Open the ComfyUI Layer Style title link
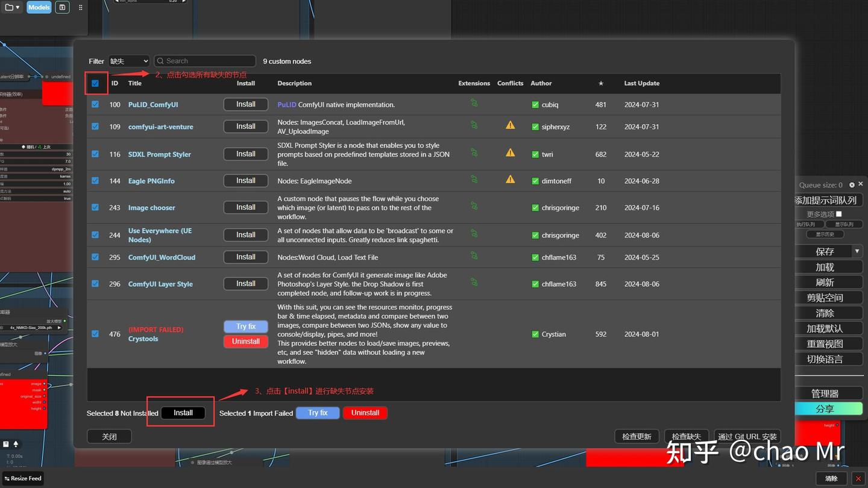This screenshot has width=868, height=488. click(x=160, y=284)
